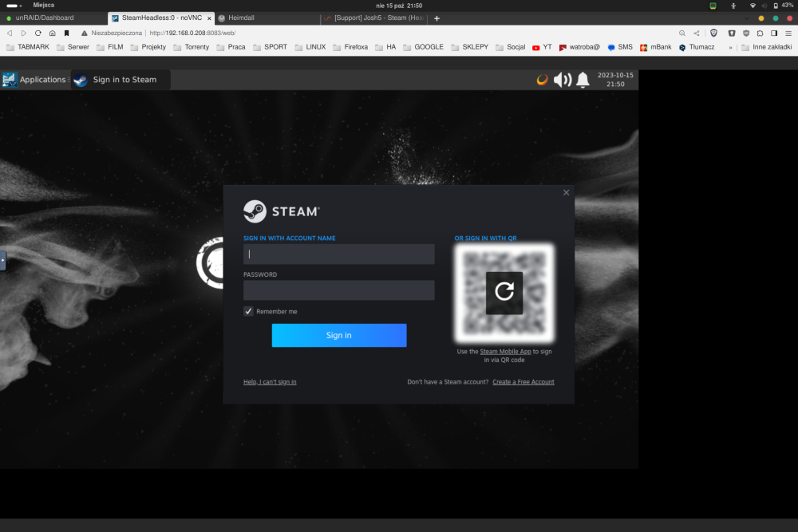Open the Socjal bookmarks folder
This screenshot has height=532, width=798.
click(x=511, y=47)
